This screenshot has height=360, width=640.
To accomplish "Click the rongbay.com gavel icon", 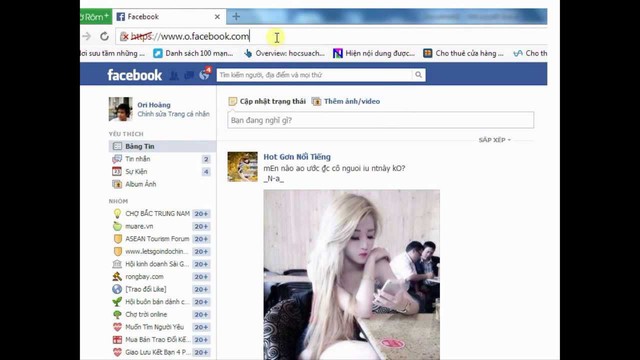I will 117,276.
